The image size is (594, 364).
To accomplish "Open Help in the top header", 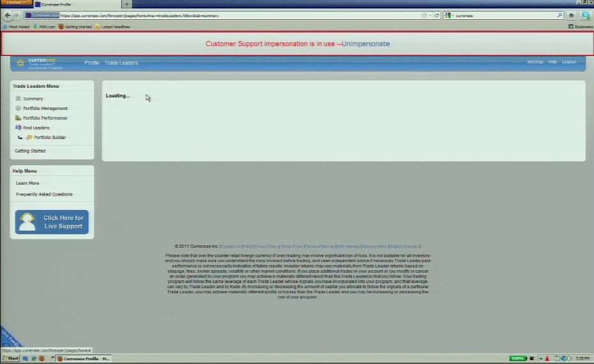I will point(552,62).
